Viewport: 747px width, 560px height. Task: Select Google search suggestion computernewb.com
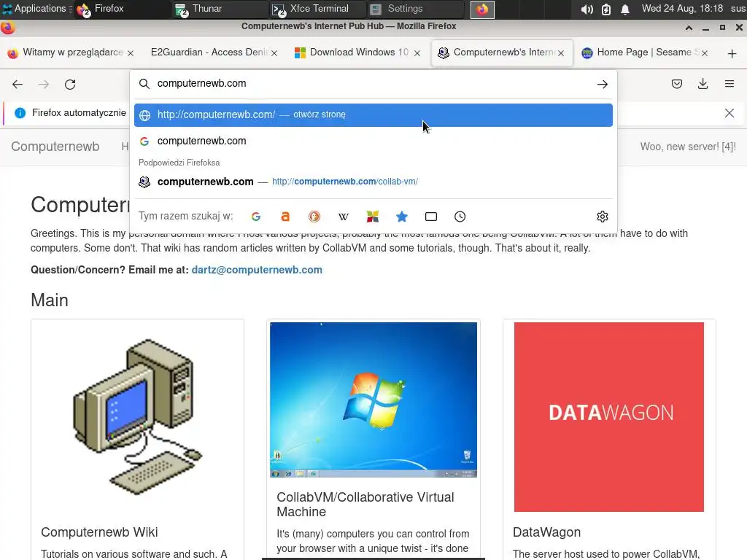coord(373,141)
